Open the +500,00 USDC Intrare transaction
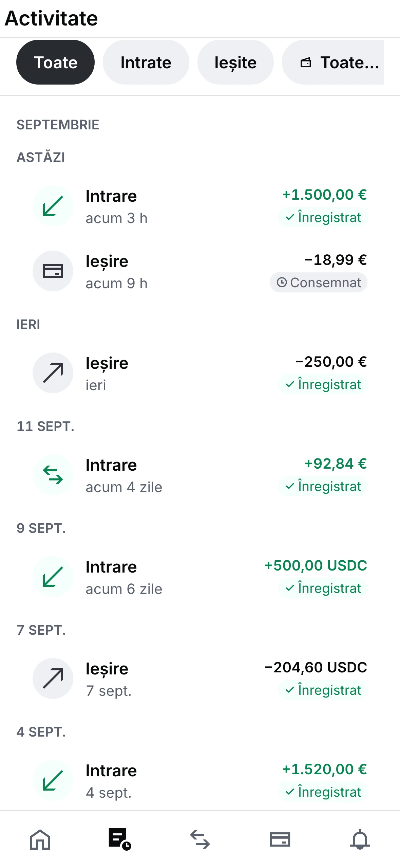The width and height of the screenshot is (400, 868). [200, 577]
